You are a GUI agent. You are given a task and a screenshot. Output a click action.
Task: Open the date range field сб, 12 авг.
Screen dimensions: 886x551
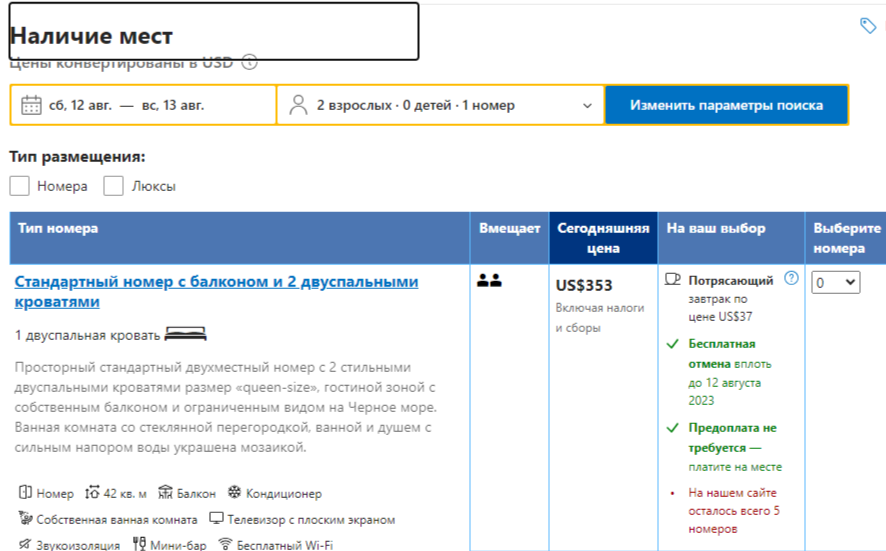pos(143,105)
